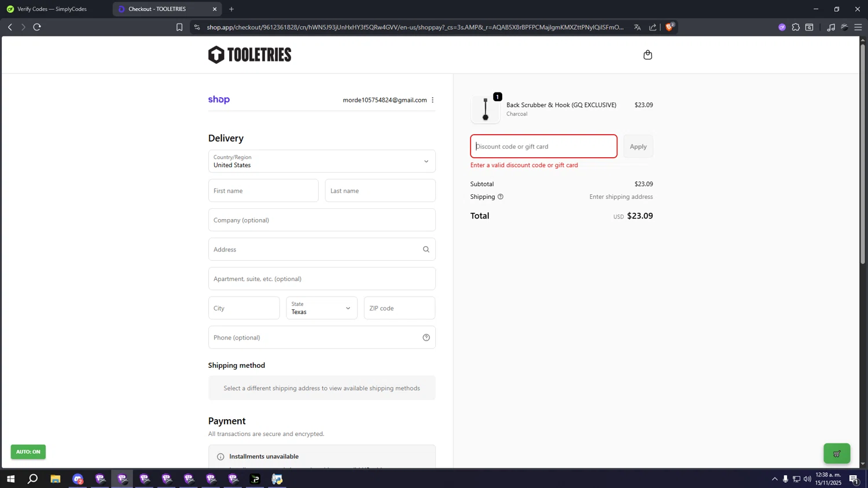Click the Last name field

click(x=380, y=191)
